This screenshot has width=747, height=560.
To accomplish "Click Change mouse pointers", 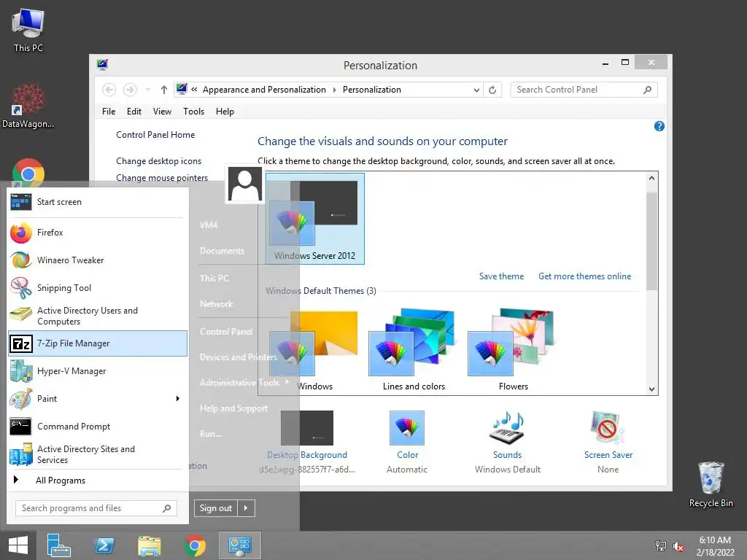I will pos(162,178).
